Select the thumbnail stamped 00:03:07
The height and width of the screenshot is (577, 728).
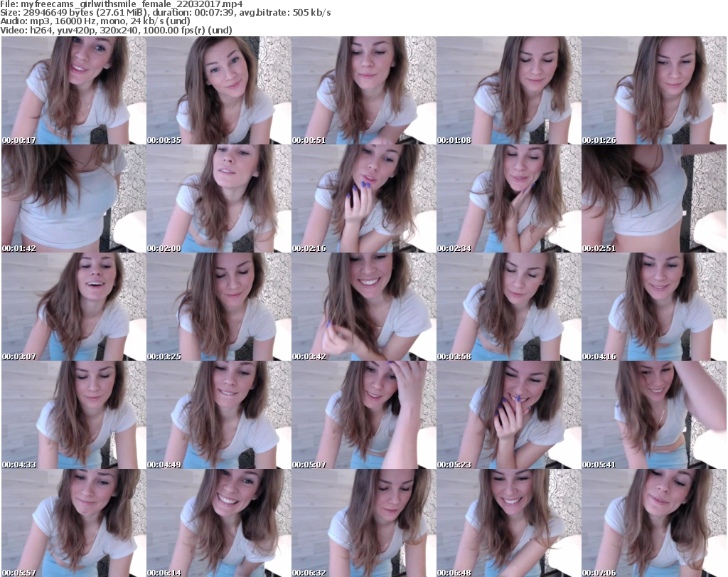(x=74, y=307)
